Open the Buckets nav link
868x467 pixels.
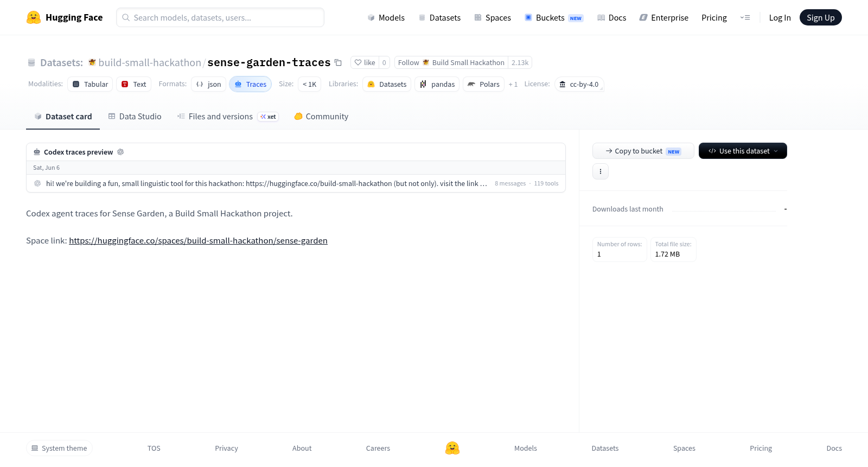pyautogui.click(x=553, y=17)
